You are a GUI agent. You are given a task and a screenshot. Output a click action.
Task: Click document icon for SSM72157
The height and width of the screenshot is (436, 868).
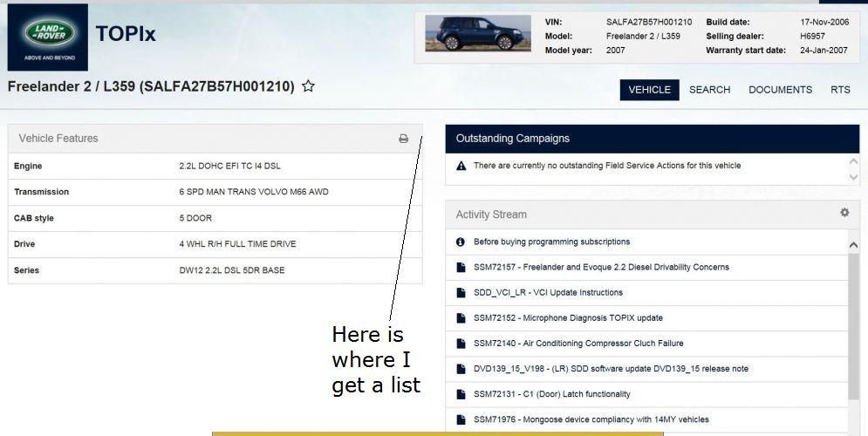point(461,267)
